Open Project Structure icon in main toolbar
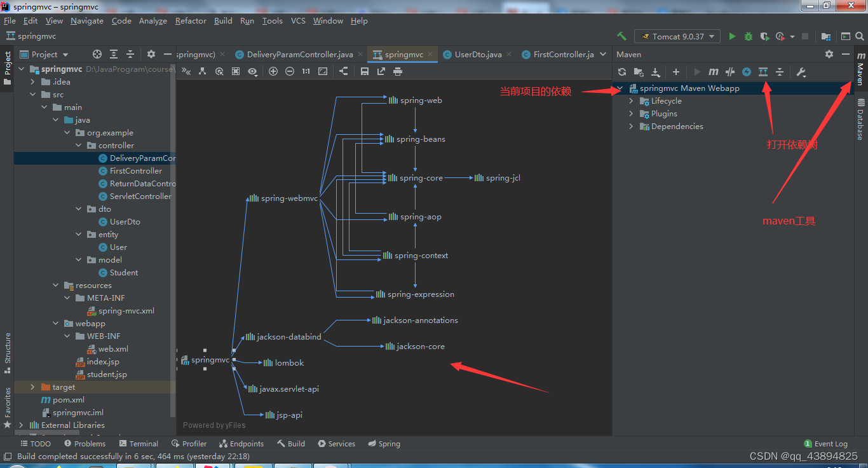 [825, 36]
